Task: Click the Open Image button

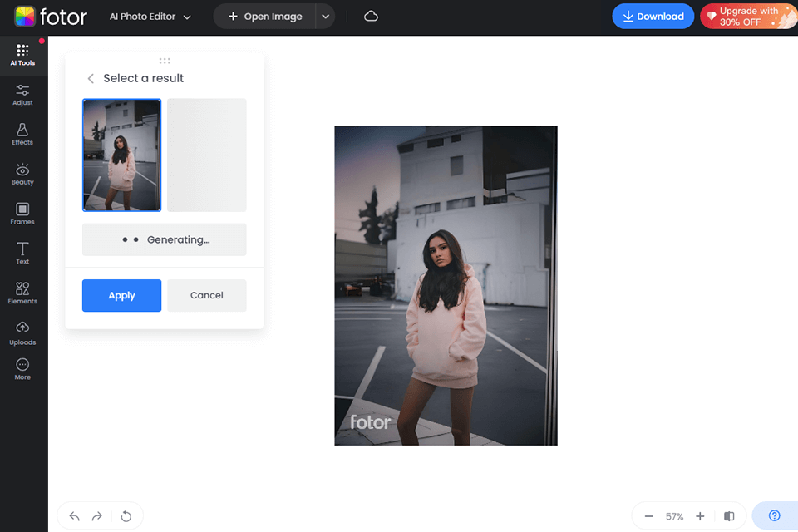Action: [264, 17]
